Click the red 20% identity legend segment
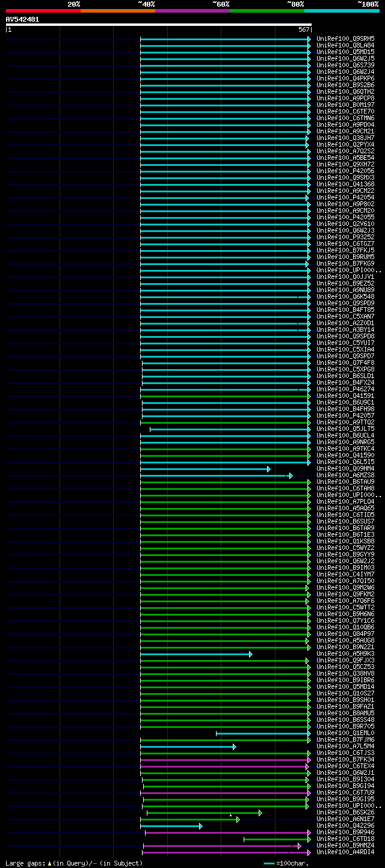 point(43,11)
